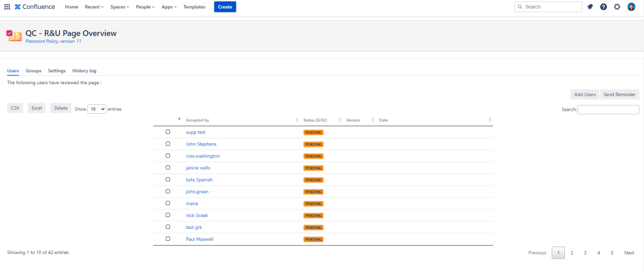Screen dimensions: 644x271
Task: Open the user profile avatar
Action: [x=631, y=7]
